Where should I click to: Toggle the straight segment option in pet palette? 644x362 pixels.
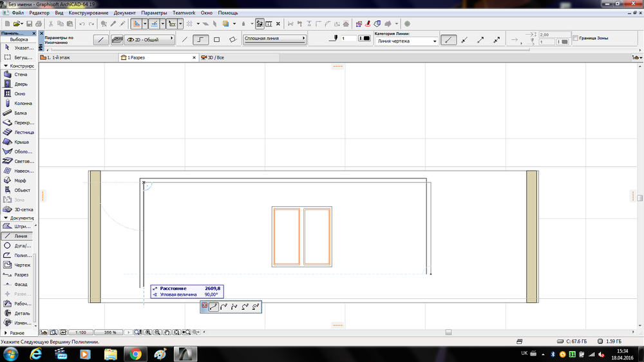coord(214,307)
